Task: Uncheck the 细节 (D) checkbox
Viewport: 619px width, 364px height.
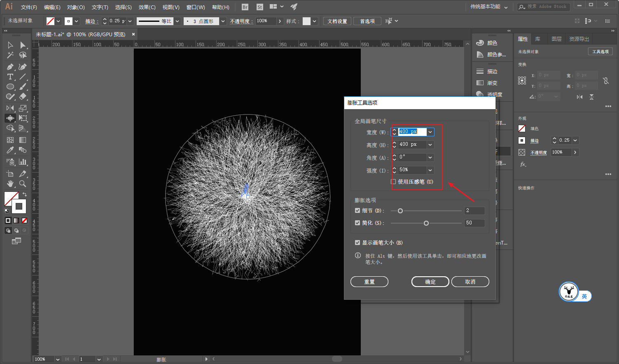Action: 357,210
